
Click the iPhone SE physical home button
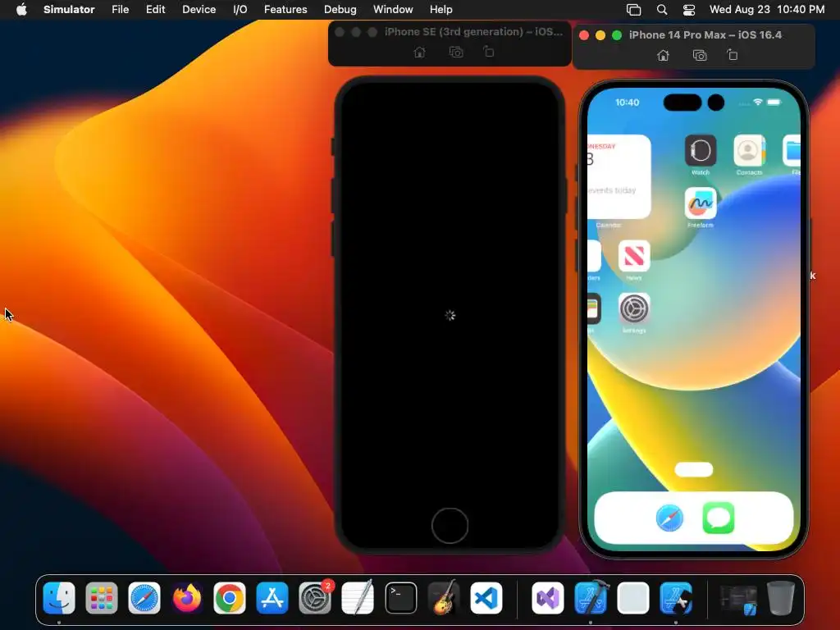(450, 526)
